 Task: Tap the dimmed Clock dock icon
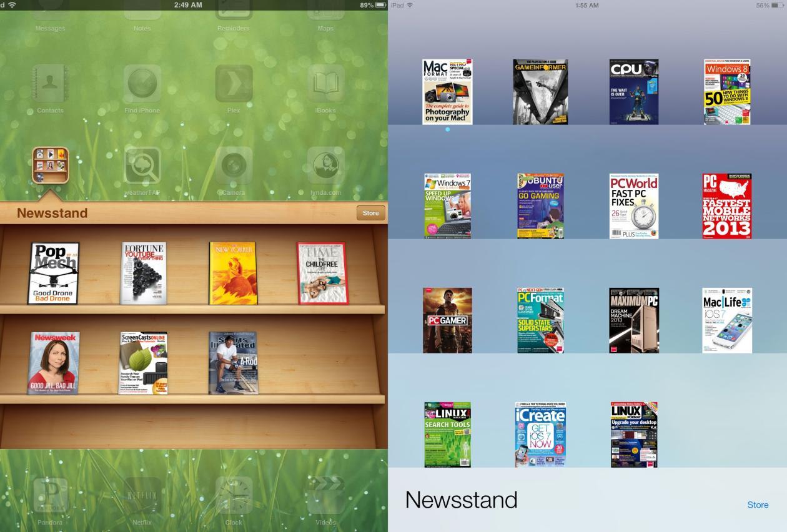(234, 496)
